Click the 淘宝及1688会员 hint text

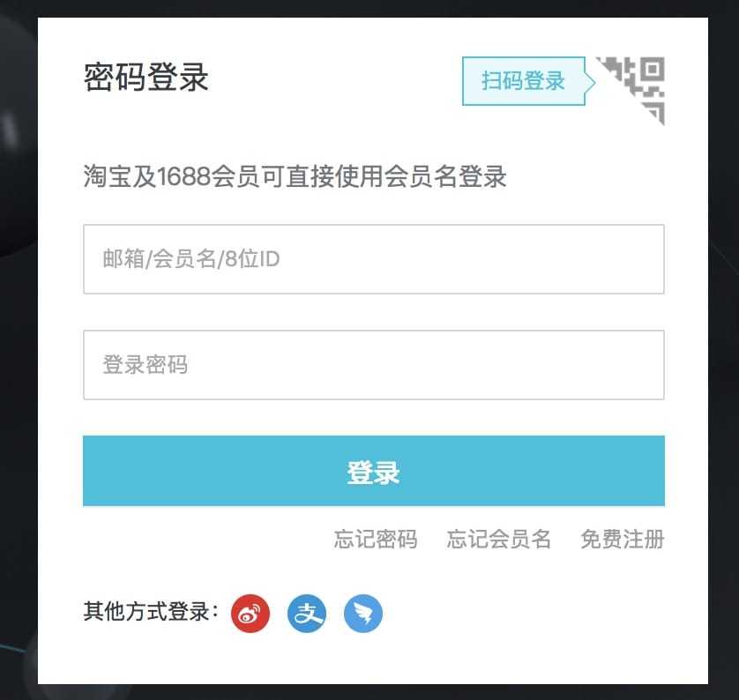point(295,176)
